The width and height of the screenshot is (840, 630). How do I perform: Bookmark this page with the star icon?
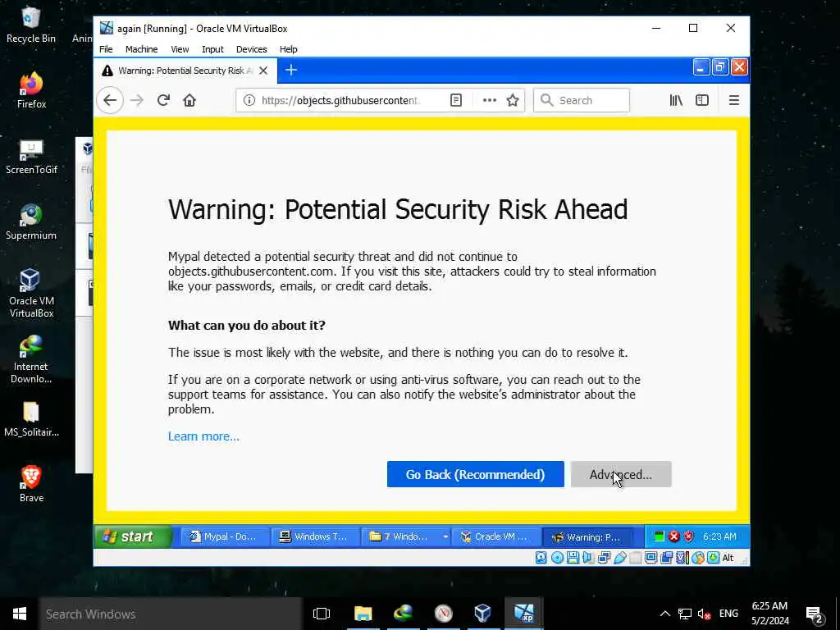(513, 100)
